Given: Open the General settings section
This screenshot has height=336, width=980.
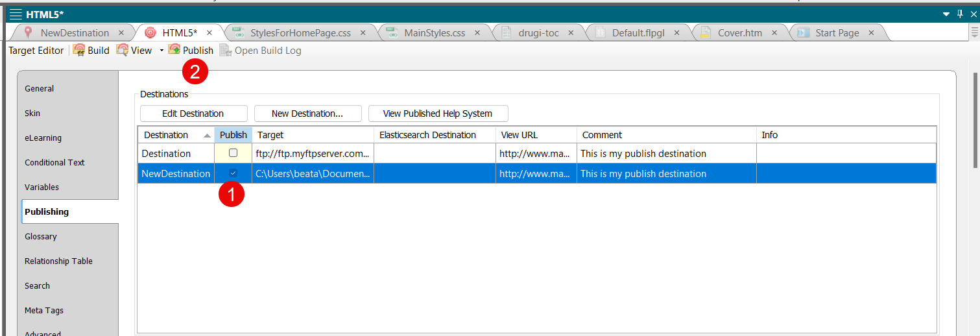Looking at the screenshot, I should pos(68,89).
